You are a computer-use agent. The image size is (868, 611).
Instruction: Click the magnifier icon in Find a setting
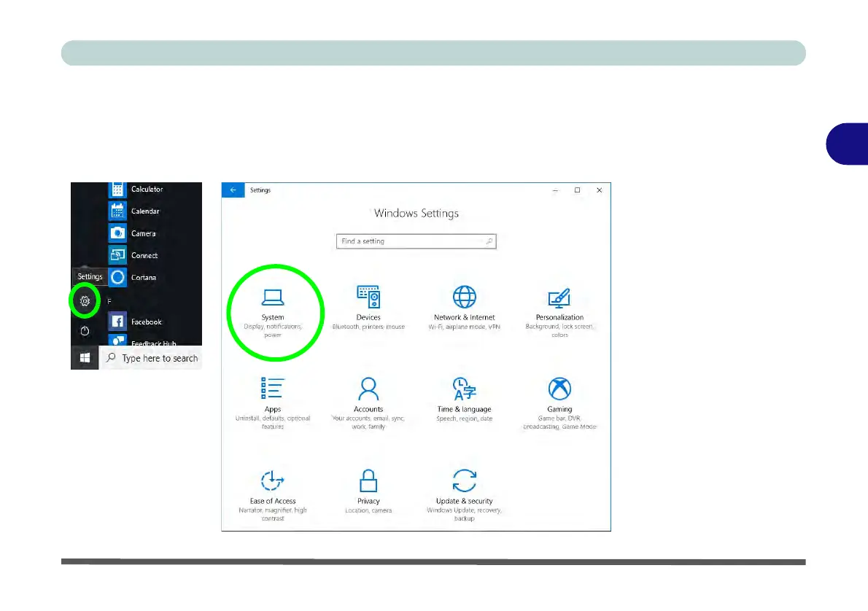coord(489,241)
